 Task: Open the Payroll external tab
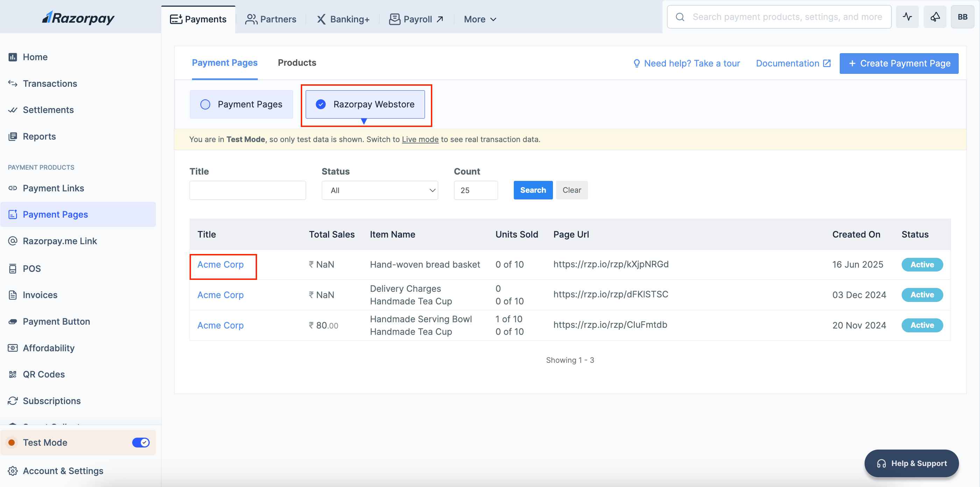tap(416, 19)
